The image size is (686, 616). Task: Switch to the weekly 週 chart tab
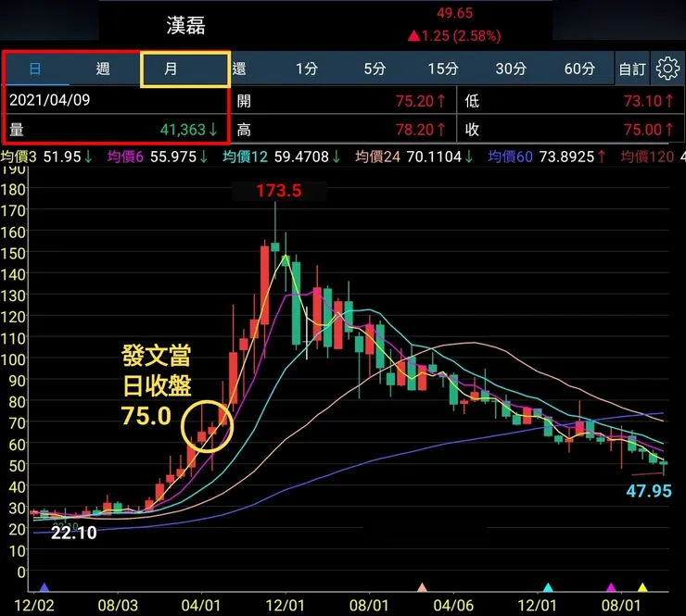(103, 69)
